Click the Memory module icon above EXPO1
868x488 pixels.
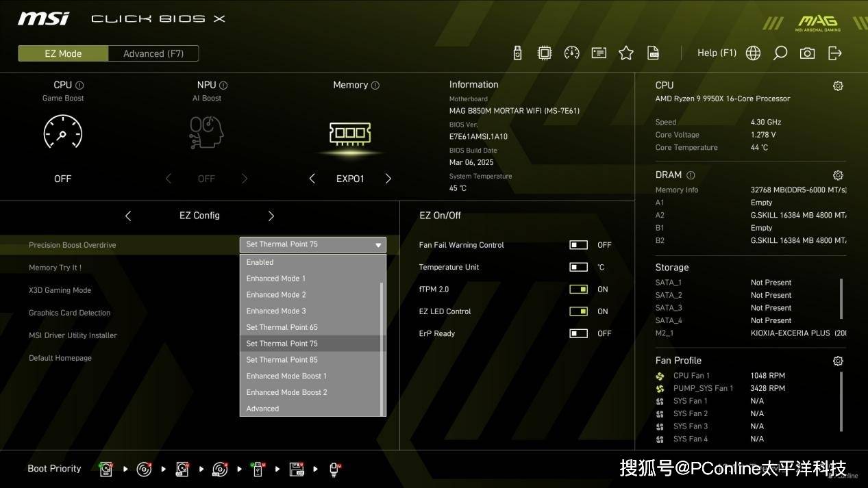(x=350, y=133)
